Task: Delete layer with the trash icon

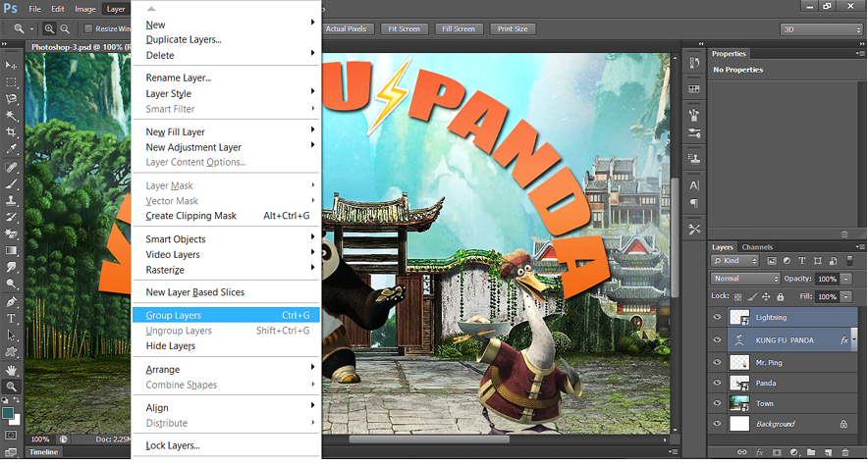Action: (x=845, y=452)
